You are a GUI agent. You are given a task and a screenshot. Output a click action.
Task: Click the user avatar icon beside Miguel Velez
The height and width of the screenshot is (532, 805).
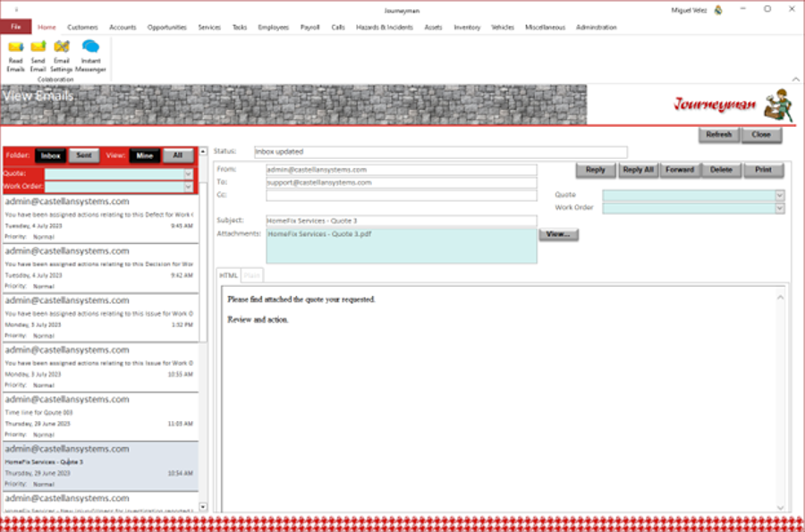coord(718,10)
